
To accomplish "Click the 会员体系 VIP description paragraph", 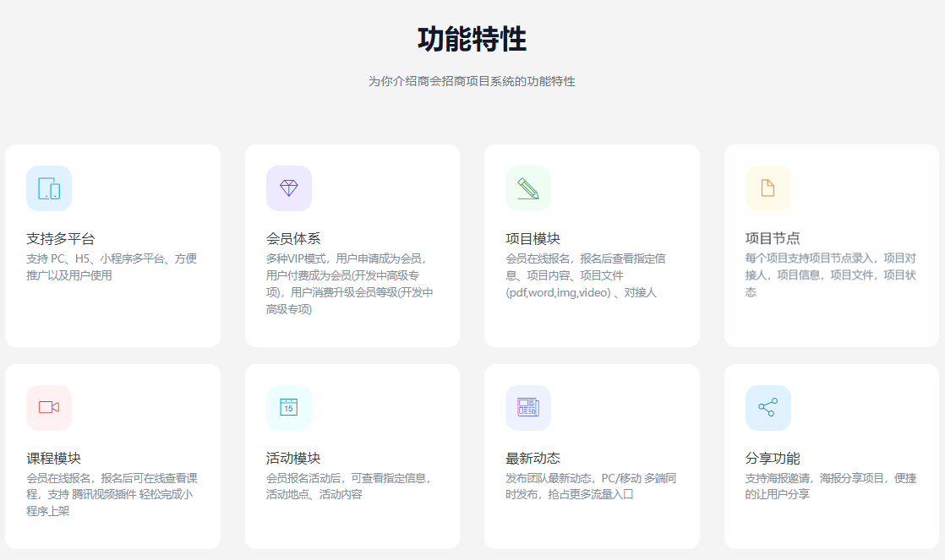I will point(350,284).
